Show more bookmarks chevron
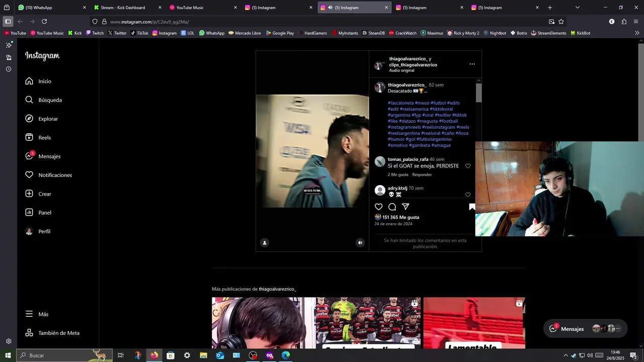Image resolution: width=644 pixels, height=362 pixels. [x=637, y=33]
